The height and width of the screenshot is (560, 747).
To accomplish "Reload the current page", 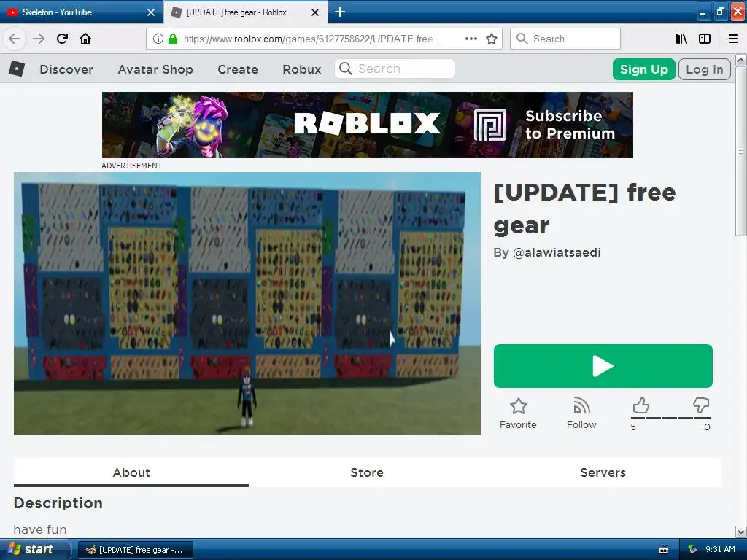I will [x=62, y=39].
